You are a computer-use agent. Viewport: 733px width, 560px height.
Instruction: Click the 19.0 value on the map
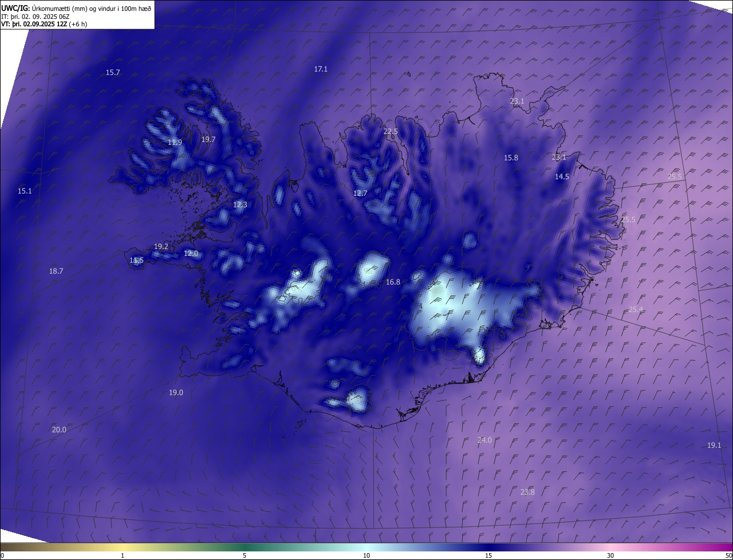176,392
